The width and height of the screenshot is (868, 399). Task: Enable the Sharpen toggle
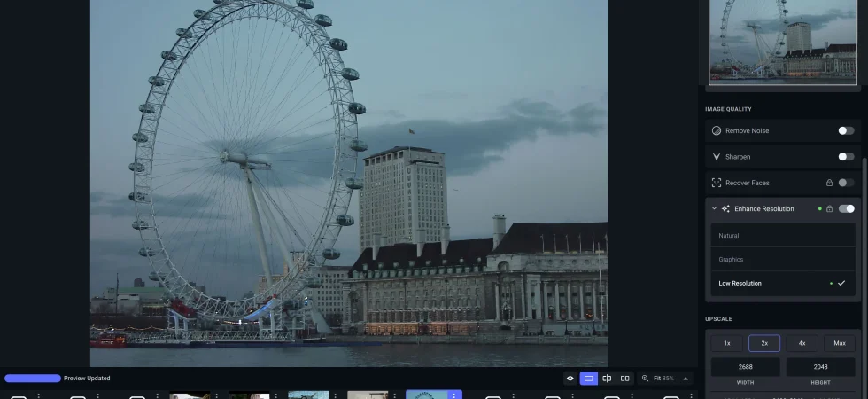(846, 157)
